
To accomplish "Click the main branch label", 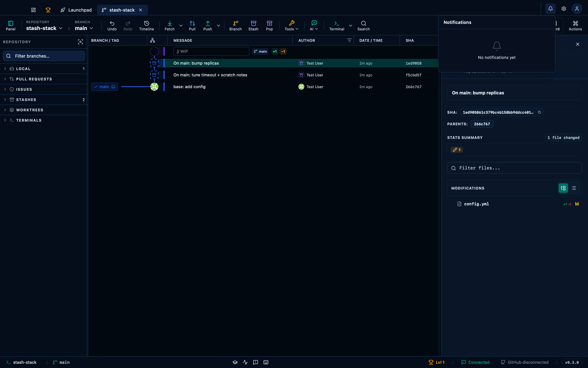I will coord(105,87).
